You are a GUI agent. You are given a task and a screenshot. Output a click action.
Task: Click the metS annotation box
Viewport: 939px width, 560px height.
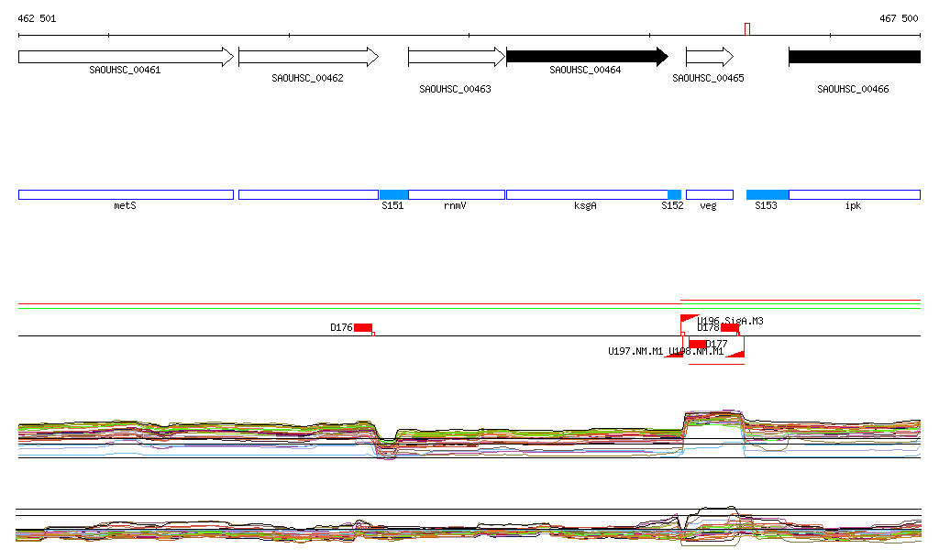tap(126, 194)
